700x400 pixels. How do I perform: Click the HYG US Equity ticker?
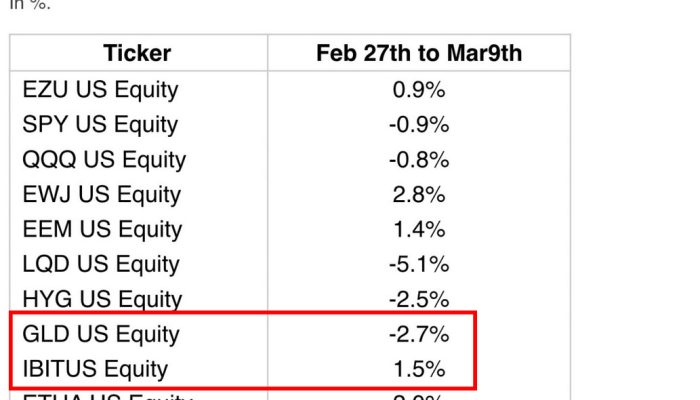click(102, 299)
